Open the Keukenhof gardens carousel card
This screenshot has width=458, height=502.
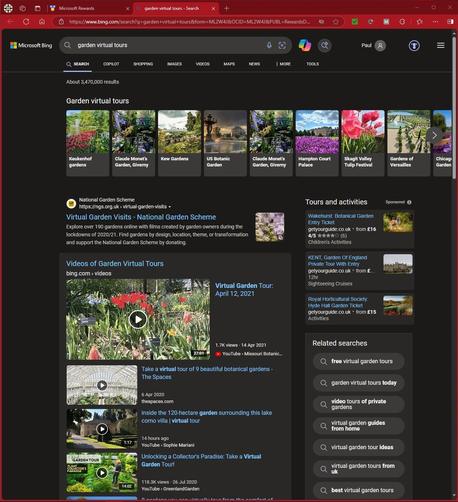point(88,143)
